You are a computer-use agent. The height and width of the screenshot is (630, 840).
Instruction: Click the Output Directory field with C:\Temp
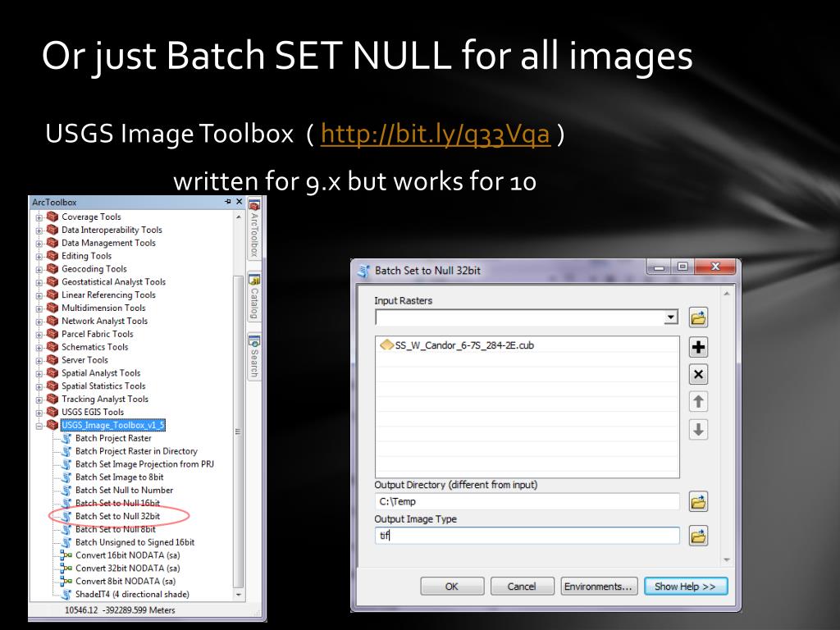coord(527,501)
